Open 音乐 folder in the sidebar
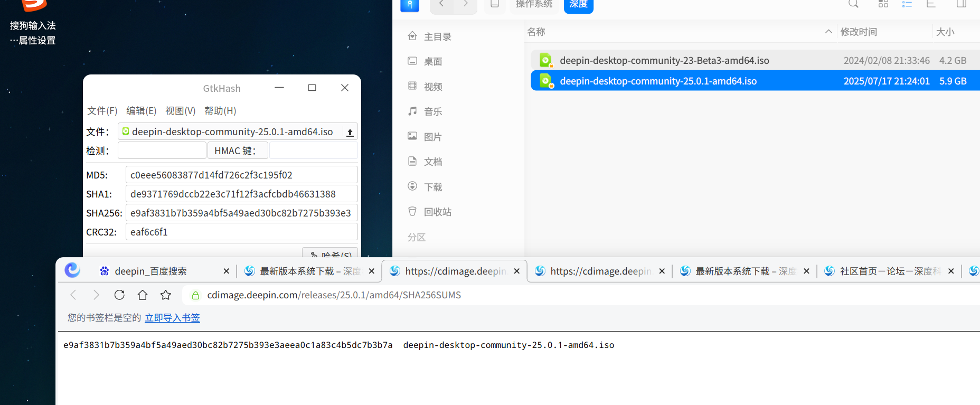The image size is (980, 405). tap(425, 111)
